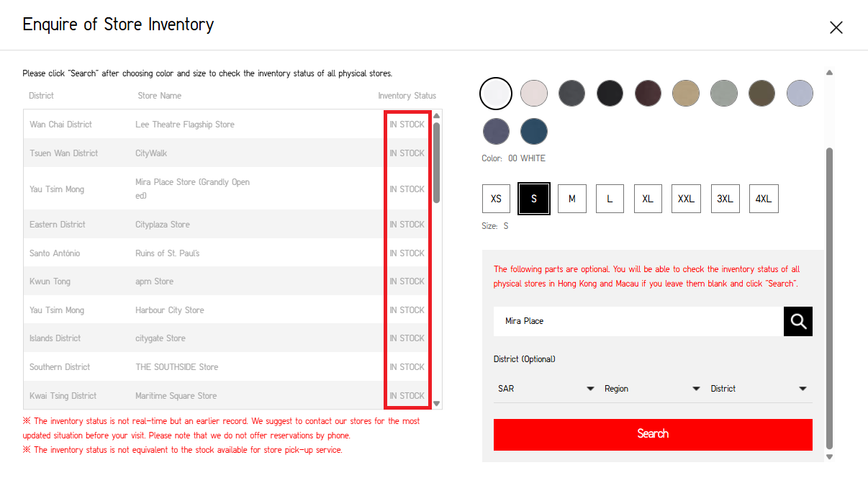Select size M
868x478 pixels.
point(572,199)
